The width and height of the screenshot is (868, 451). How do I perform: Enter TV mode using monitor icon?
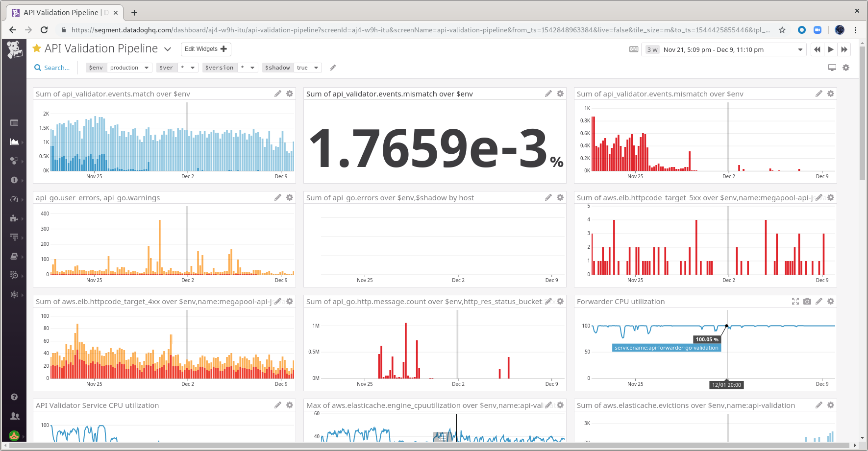[x=832, y=68]
